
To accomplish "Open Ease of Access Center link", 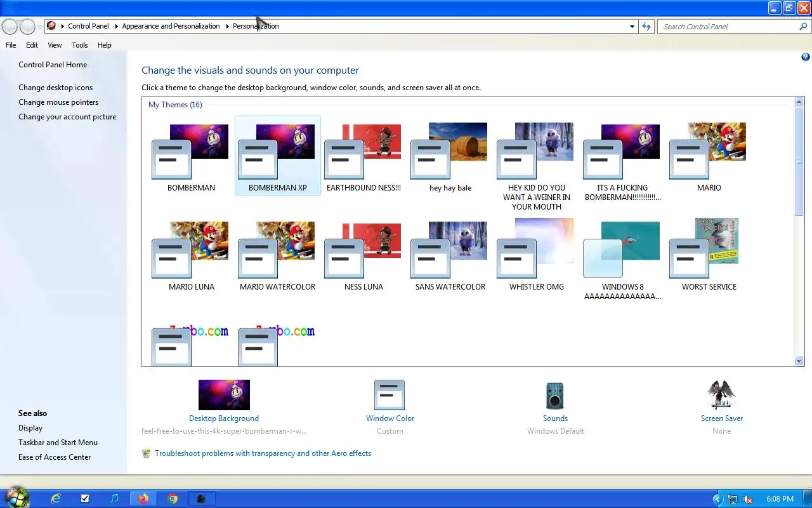I will click(x=55, y=457).
